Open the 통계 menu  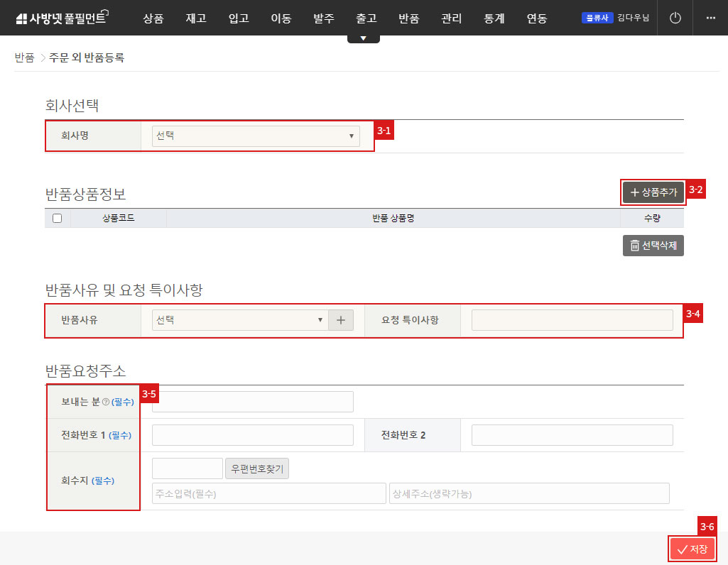pos(494,18)
